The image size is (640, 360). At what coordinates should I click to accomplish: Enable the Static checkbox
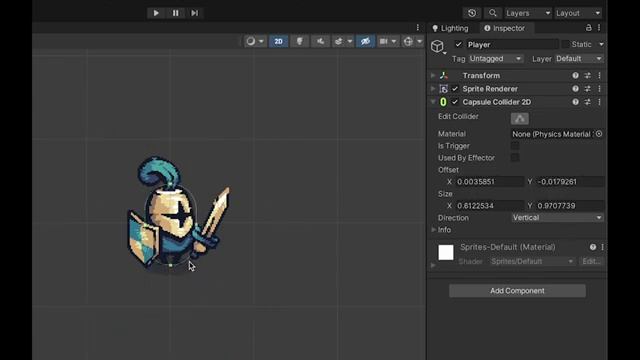pyautogui.click(x=565, y=44)
